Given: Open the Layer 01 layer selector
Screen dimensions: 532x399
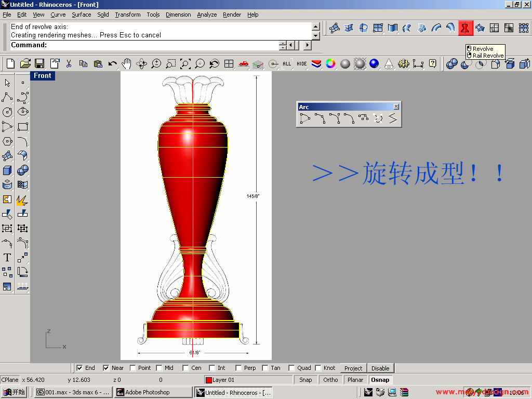Looking at the screenshot, I should [248, 380].
